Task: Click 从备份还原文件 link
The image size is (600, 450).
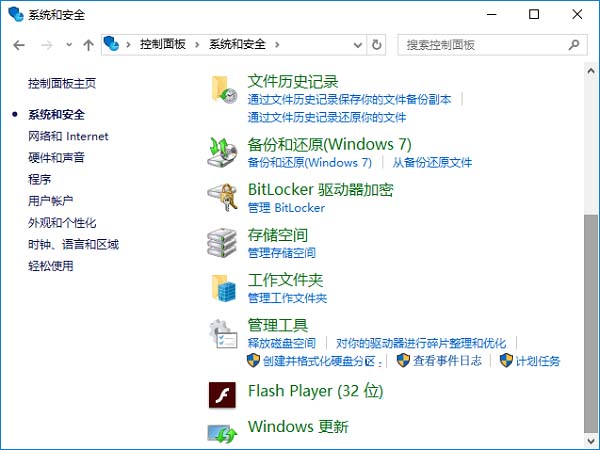Action: pyautogui.click(x=432, y=162)
